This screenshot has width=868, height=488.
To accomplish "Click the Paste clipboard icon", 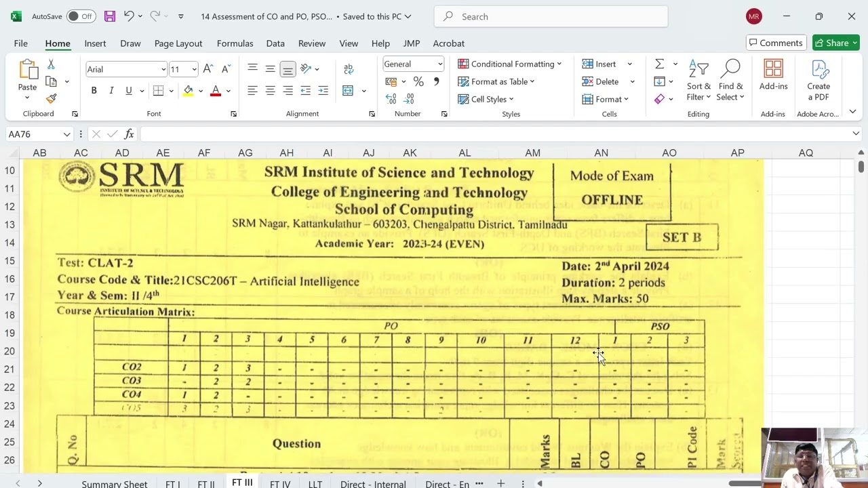I will (x=28, y=70).
